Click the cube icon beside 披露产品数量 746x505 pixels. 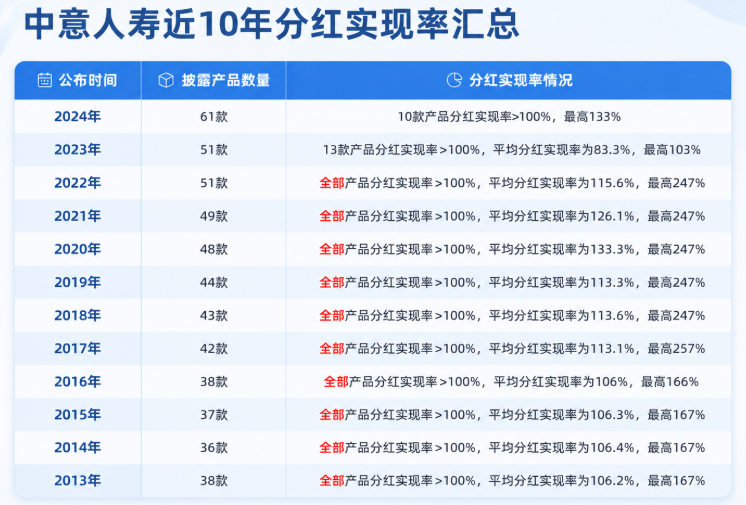166,80
